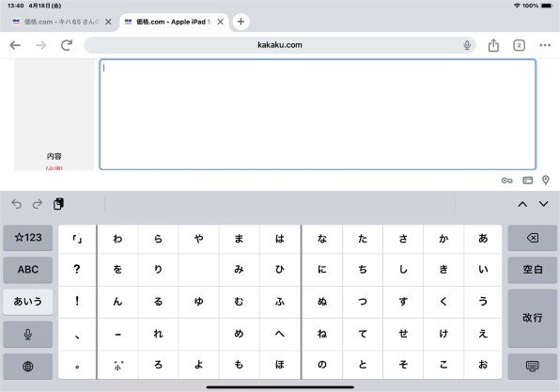Open the three-dot browser menu
The image size is (560, 392).
pos(545,45)
